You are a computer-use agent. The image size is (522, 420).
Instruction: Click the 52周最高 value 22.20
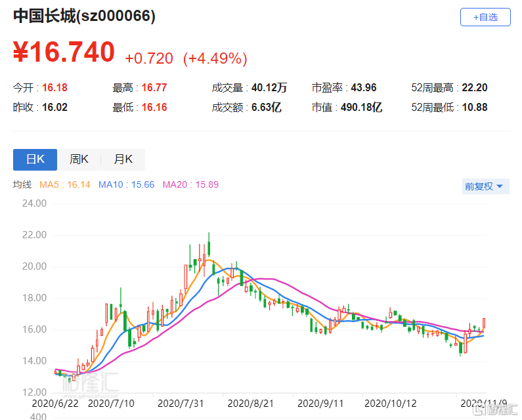pyautogui.click(x=474, y=87)
